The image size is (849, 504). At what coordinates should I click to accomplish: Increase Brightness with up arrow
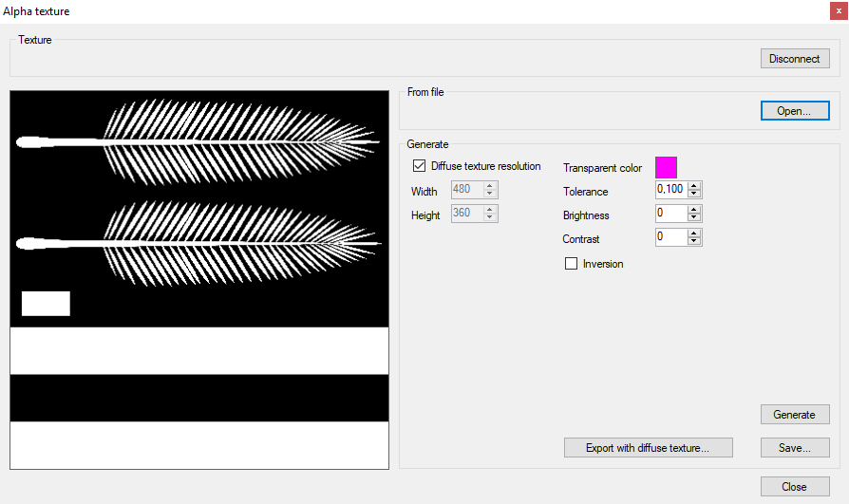695,210
